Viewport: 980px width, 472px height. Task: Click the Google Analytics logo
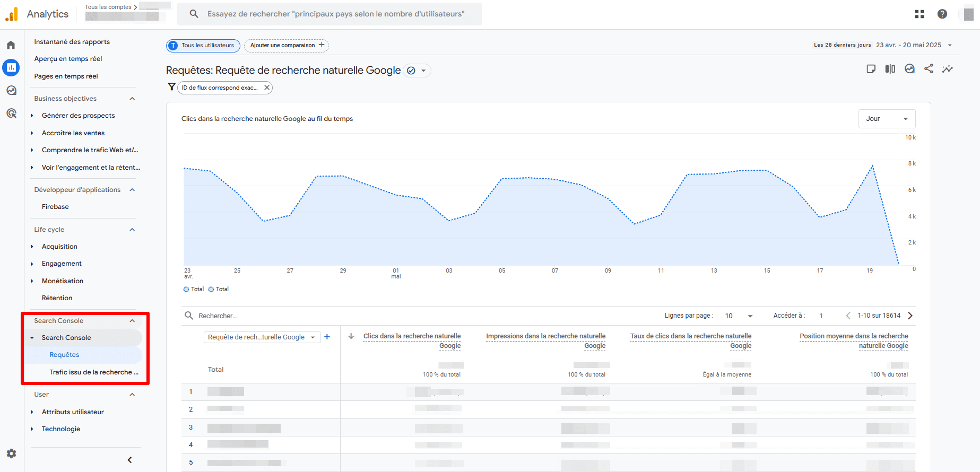click(x=12, y=14)
